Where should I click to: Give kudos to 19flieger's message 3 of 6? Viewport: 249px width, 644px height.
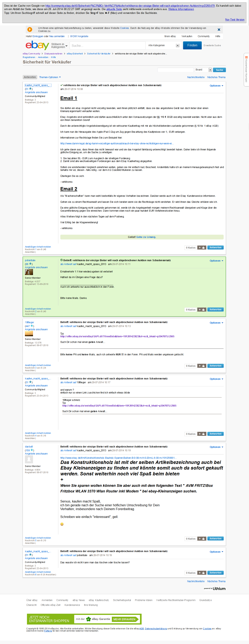[202, 366]
